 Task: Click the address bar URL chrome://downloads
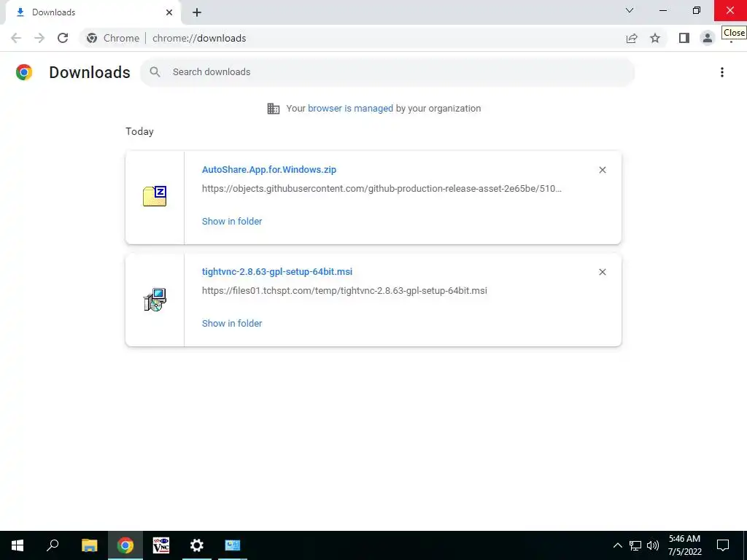(199, 38)
